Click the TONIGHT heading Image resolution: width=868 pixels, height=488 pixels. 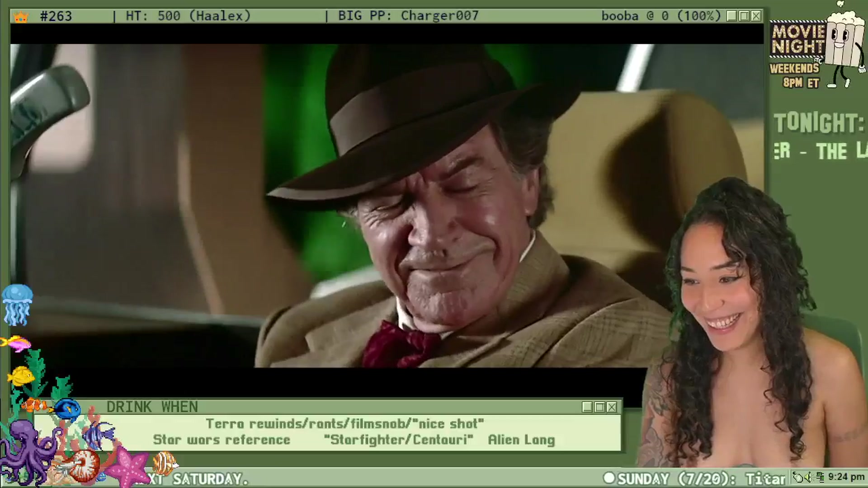pyautogui.click(x=819, y=123)
